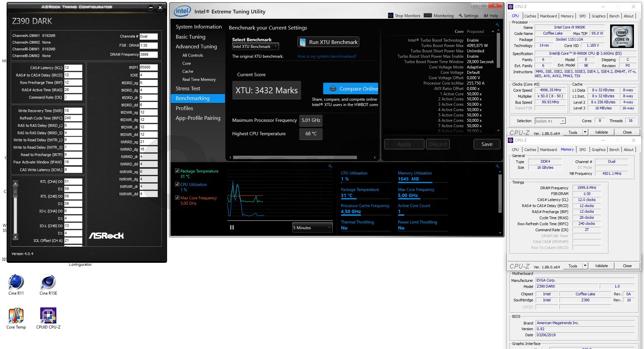Minimize the ASRock Timing Configurator
Screen dimensions: 644x349
click(151, 7)
